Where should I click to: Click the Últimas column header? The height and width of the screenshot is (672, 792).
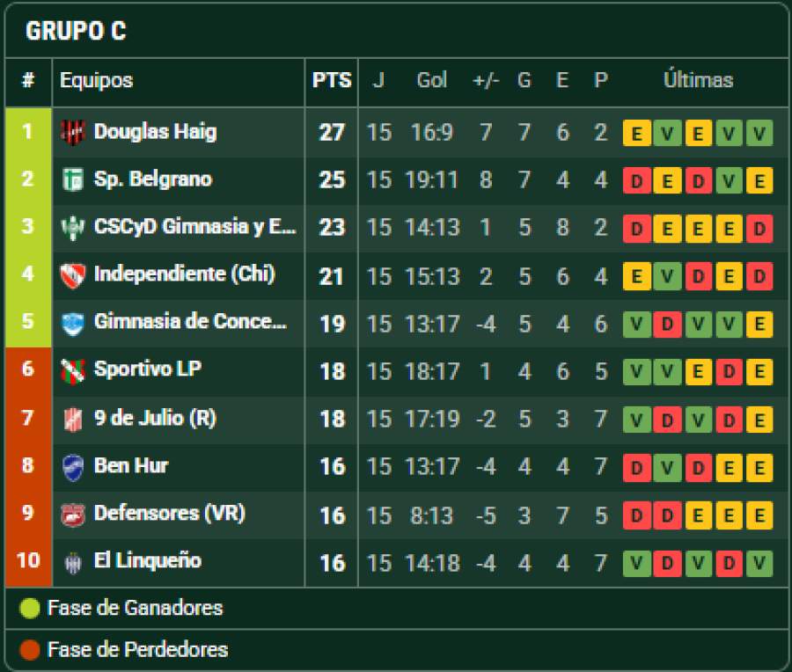pos(698,81)
